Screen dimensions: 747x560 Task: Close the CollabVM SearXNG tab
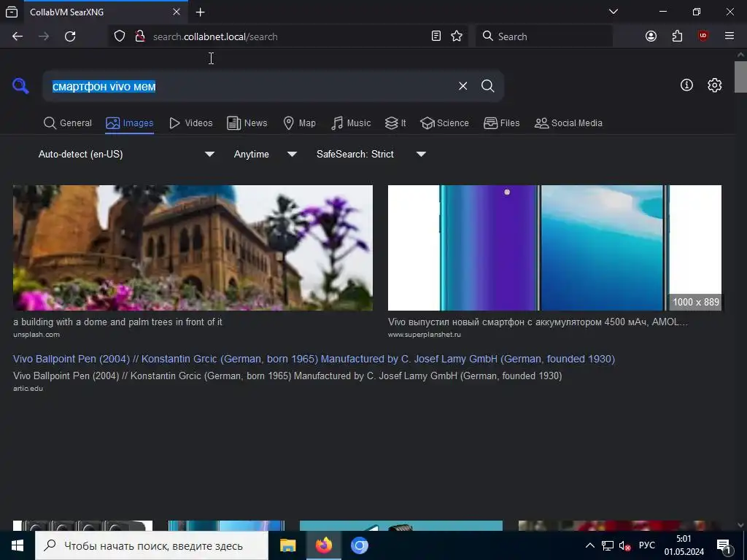[177, 12]
